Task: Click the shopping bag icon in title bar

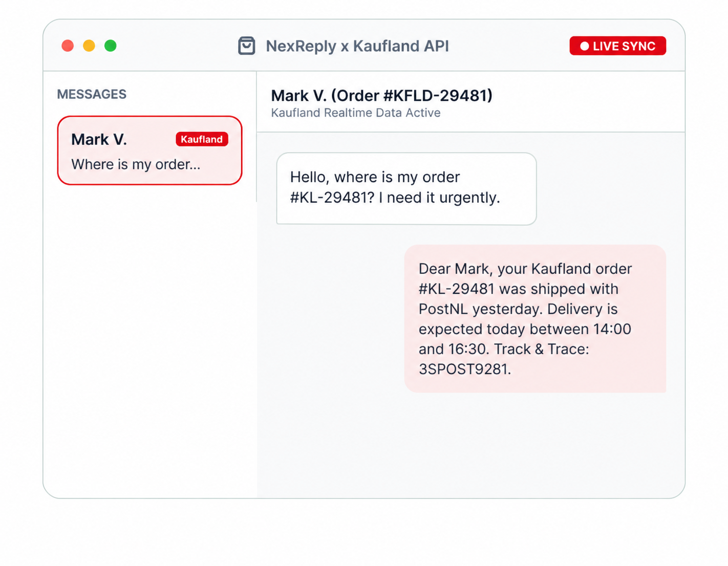Action: coord(246,46)
